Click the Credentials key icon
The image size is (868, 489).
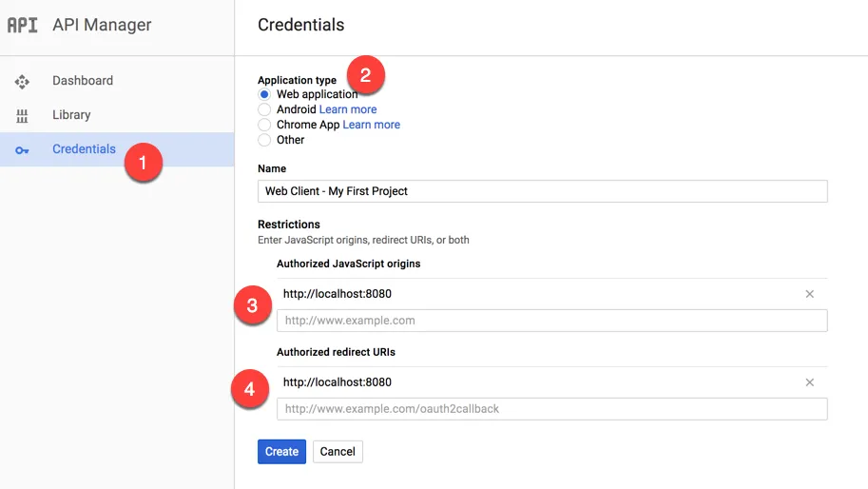pos(22,150)
